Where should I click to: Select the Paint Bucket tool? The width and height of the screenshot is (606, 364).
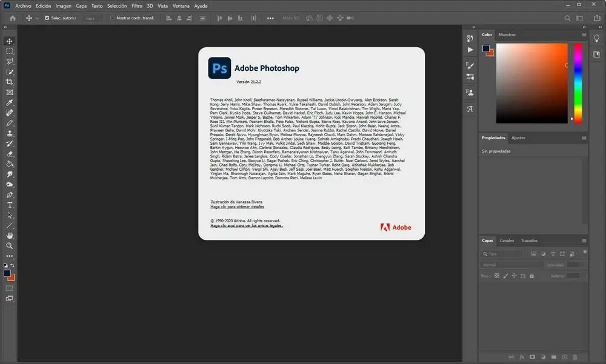pyautogui.click(x=10, y=164)
